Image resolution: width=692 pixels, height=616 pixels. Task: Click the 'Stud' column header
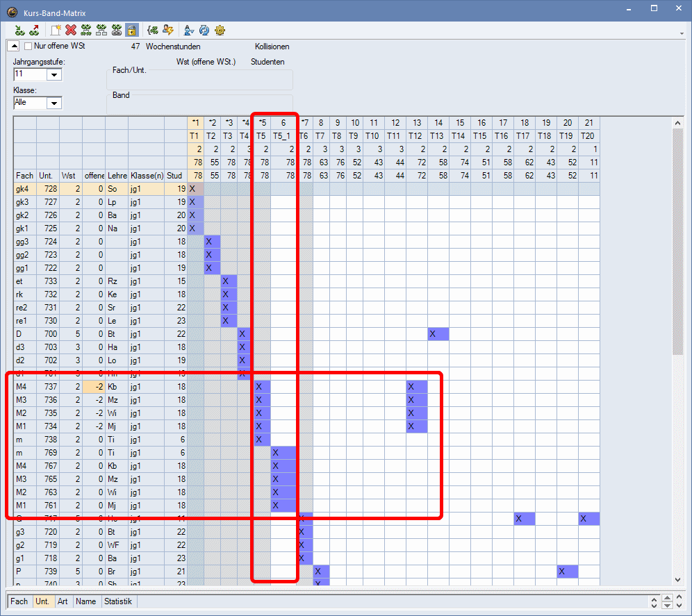[x=176, y=176]
